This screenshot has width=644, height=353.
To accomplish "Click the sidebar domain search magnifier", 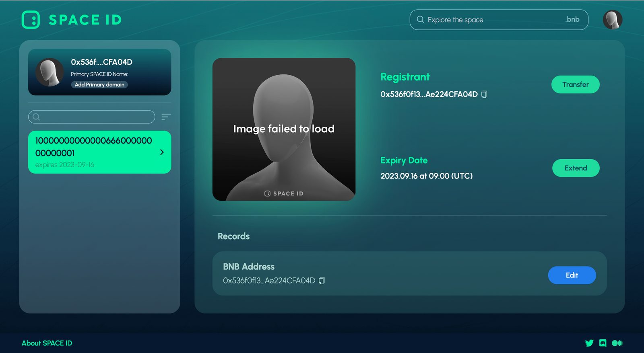I will point(36,117).
